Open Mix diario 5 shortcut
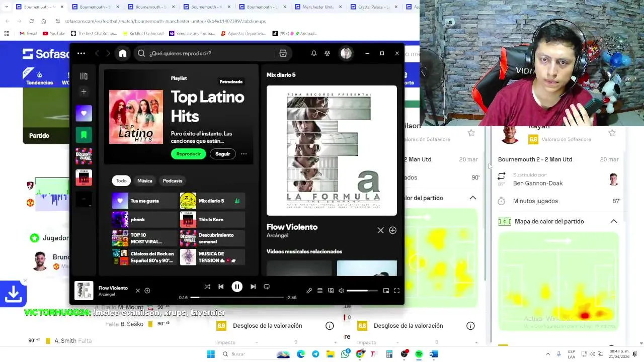 coord(212,201)
